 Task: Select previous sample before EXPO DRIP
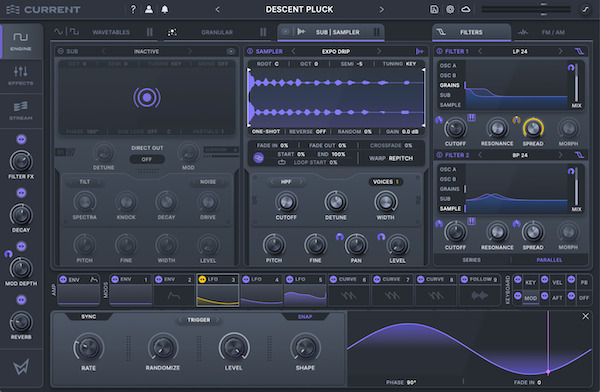point(293,51)
